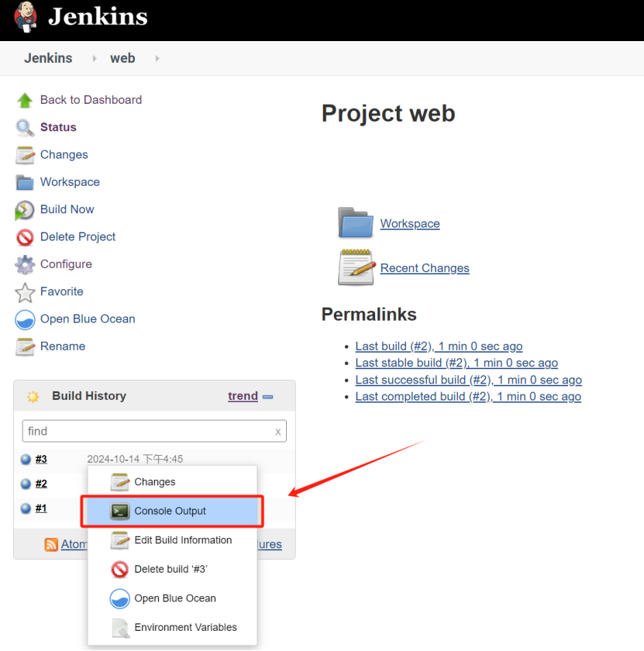Click the blue status ball for build #2
The image size is (644, 651).
tap(26, 484)
